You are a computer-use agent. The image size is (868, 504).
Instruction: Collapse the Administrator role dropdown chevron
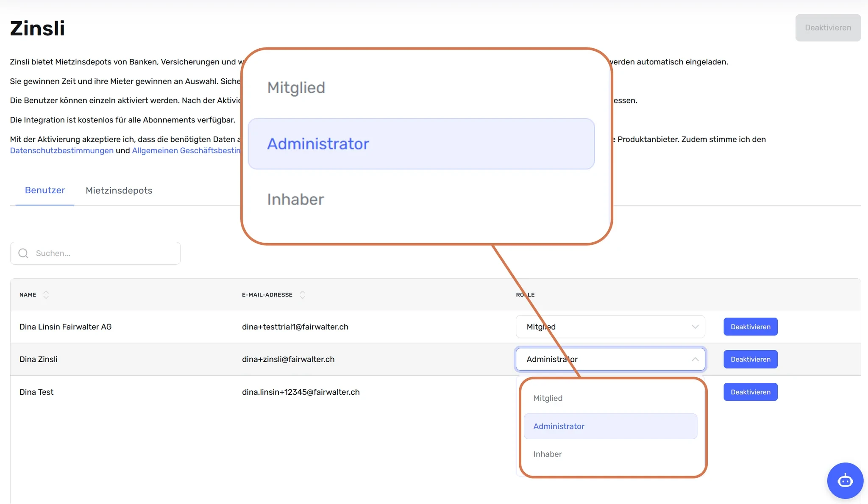695,359
